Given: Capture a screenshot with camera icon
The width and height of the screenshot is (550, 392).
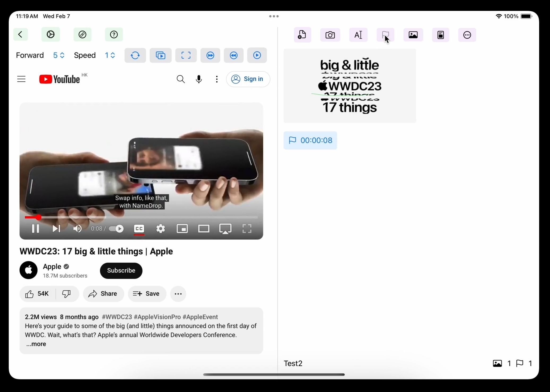Looking at the screenshot, I should tap(330, 35).
